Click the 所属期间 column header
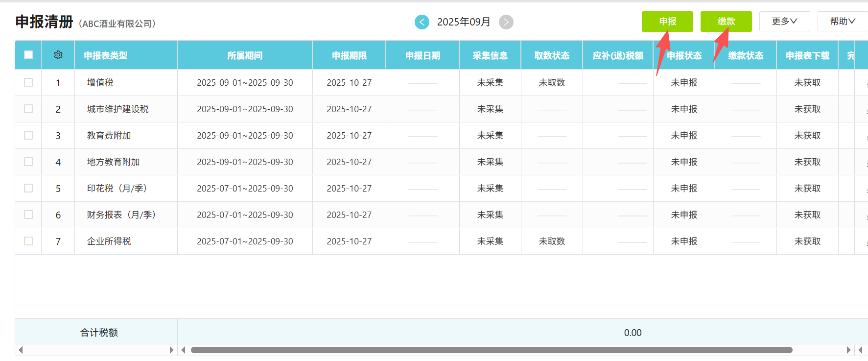 click(x=245, y=55)
